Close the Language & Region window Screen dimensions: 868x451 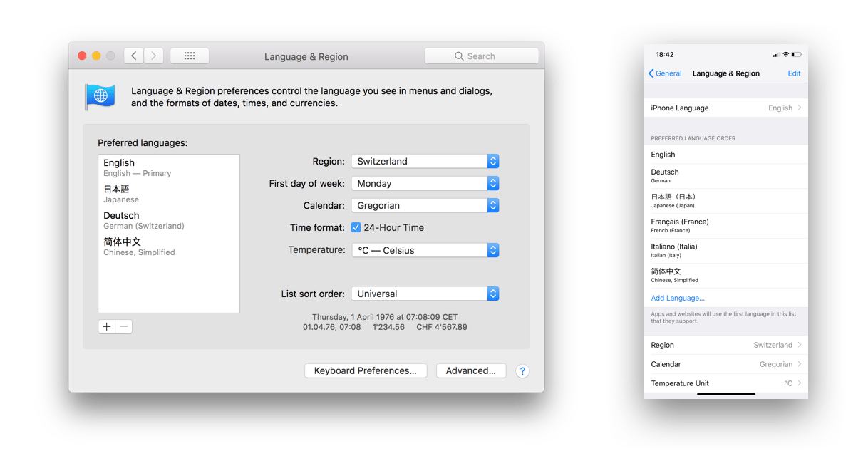pyautogui.click(x=82, y=56)
